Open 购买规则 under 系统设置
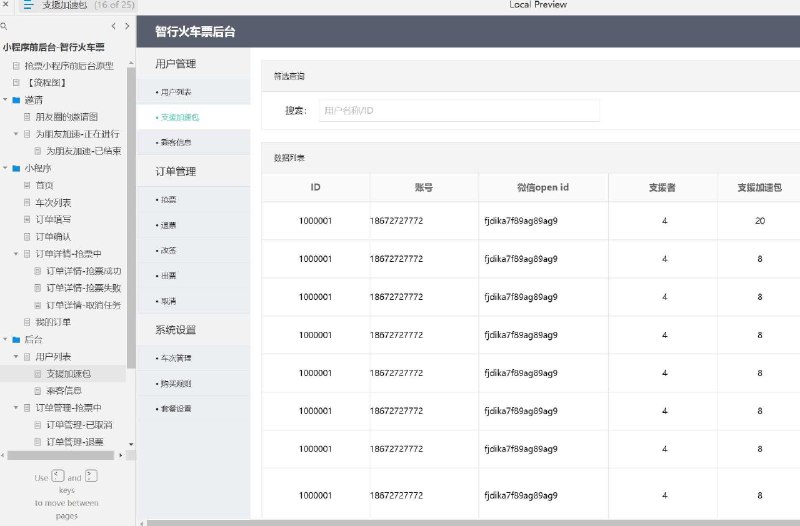 tap(193, 384)
